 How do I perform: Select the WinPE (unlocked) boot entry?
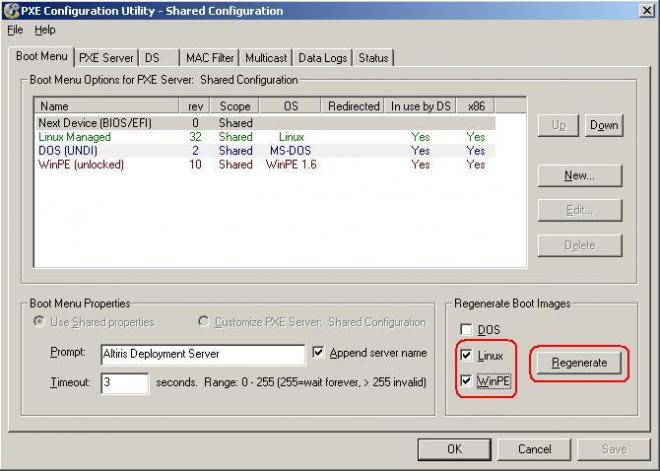(265, 165)
